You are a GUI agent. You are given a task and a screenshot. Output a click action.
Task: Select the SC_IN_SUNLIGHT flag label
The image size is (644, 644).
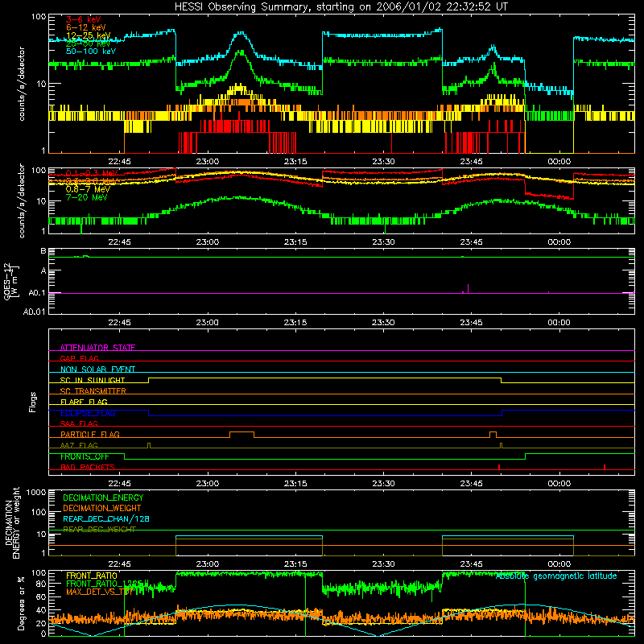pyautogui.click(x=93, y=380)
